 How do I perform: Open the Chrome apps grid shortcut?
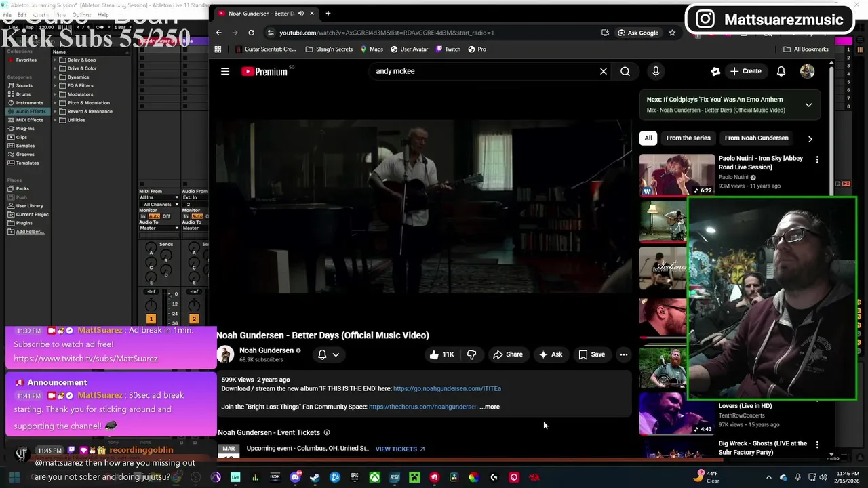[x=218, y=49]
